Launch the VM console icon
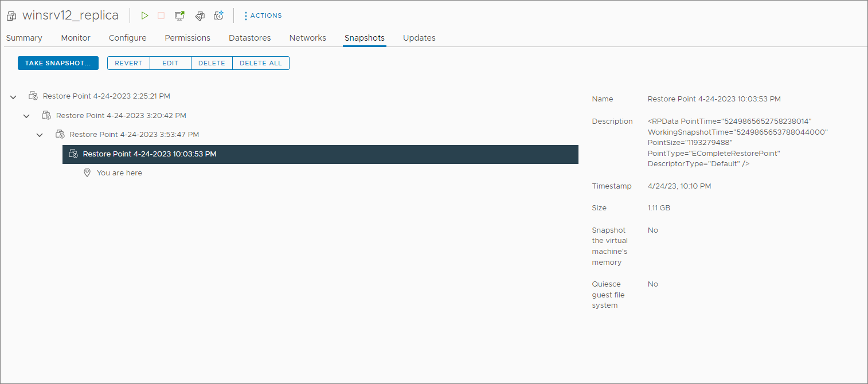The width and height of the screenshot is (868, 384). click(x=180, y=16)
